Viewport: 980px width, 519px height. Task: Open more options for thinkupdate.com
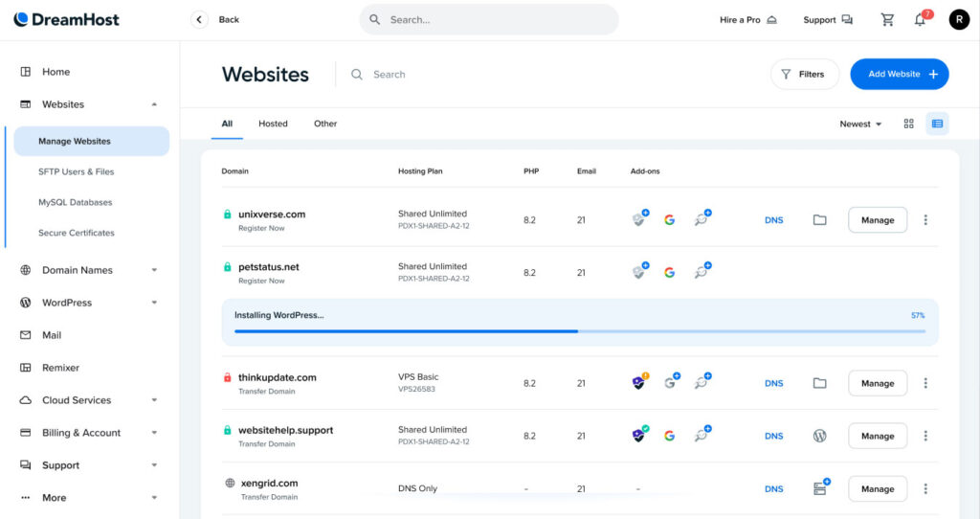coord(925,383)
